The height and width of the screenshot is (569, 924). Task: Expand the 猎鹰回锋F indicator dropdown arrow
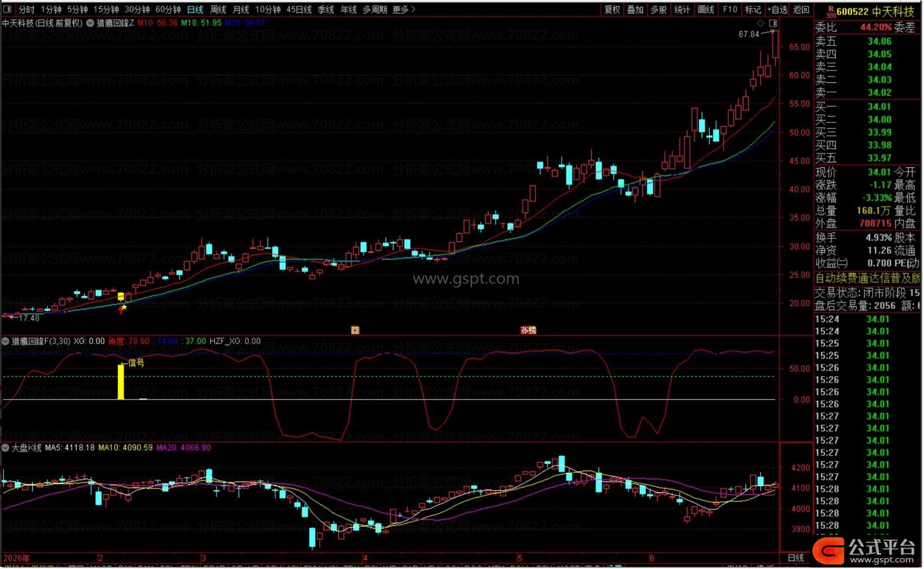[x=5, y=341]
